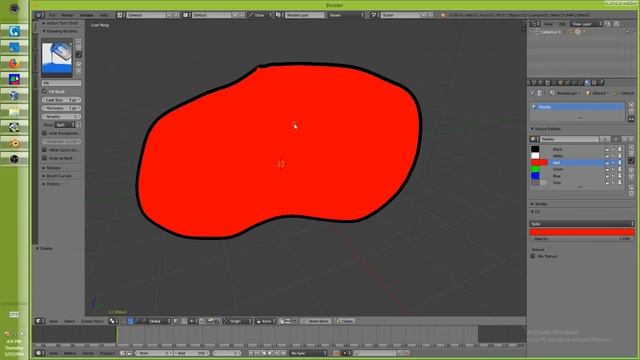Screen dimensions: 640x360
Task: Open the timeline editor type icon
Action: coord(40,353)
